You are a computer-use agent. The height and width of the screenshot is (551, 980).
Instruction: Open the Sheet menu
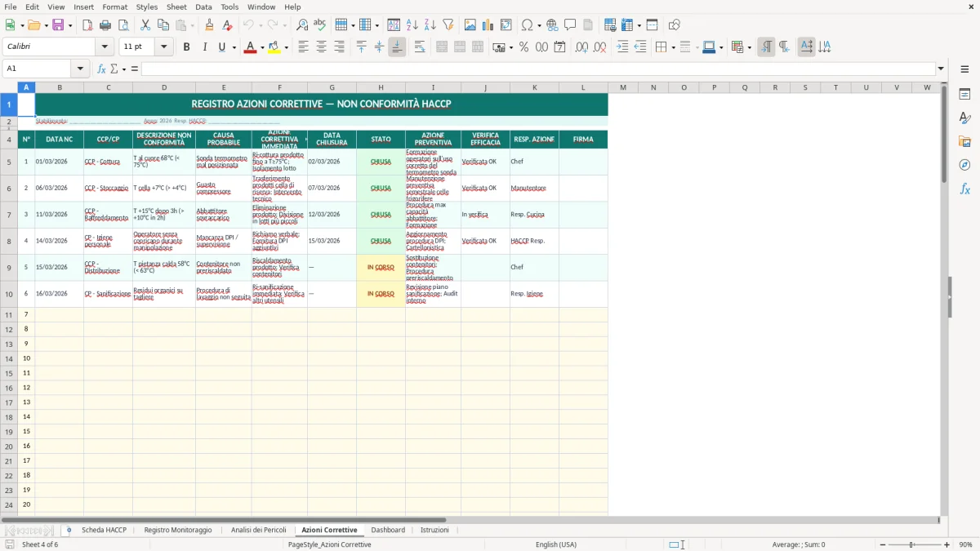pyautogui.click(x=176, y=7)
